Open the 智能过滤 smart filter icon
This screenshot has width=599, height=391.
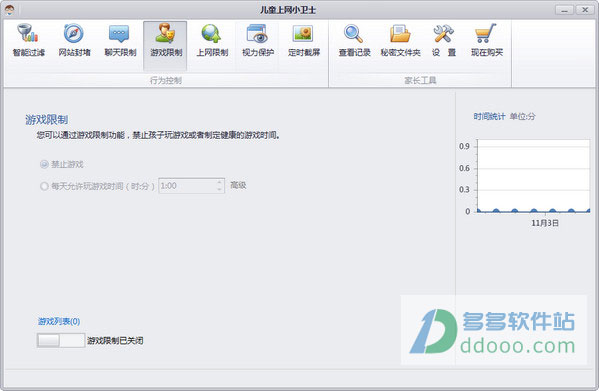coord(28,34)
